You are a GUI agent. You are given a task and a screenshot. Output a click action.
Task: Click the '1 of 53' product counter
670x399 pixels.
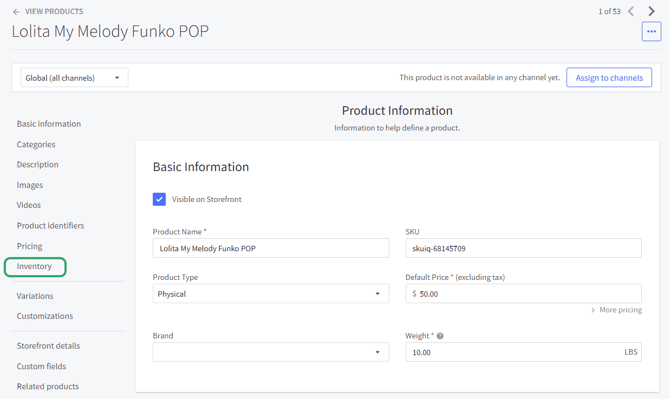click(609, 12)
